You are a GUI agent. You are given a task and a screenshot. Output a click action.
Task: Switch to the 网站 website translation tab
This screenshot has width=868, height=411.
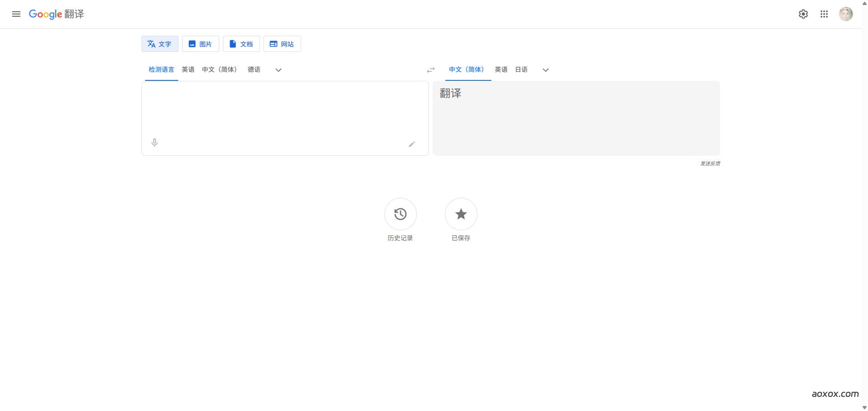pos(282,44)
